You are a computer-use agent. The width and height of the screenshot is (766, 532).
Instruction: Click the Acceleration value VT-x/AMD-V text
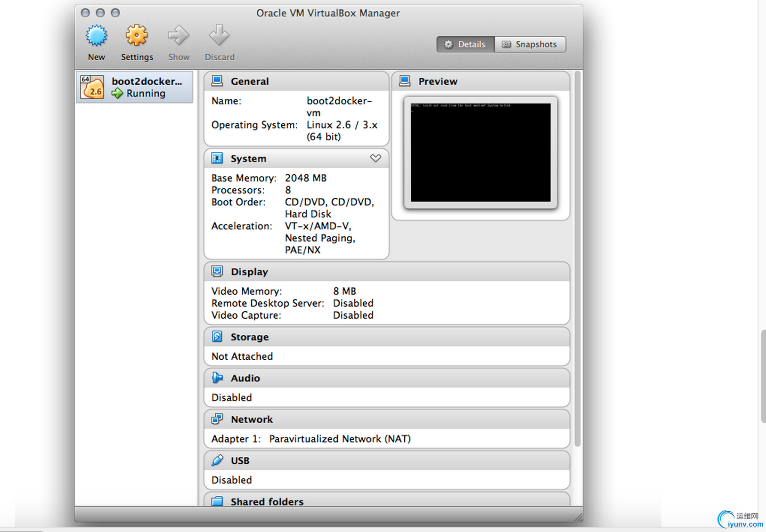click(320, 238)
